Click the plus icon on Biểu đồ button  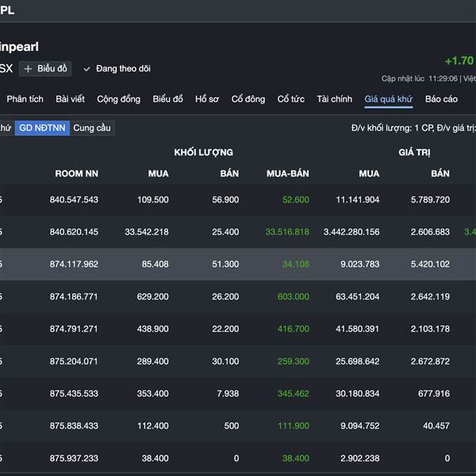[x=29, y=69]
